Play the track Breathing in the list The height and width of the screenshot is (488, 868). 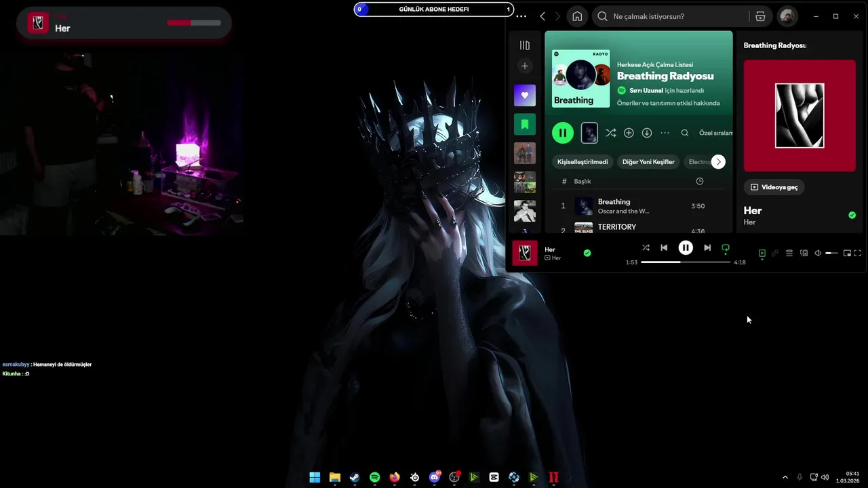(614, 202)
